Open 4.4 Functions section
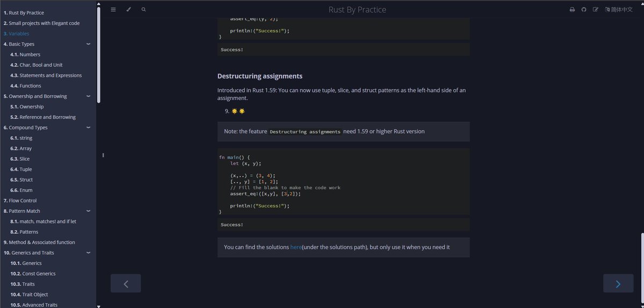 pyautogui.click(x=25, y=86)
